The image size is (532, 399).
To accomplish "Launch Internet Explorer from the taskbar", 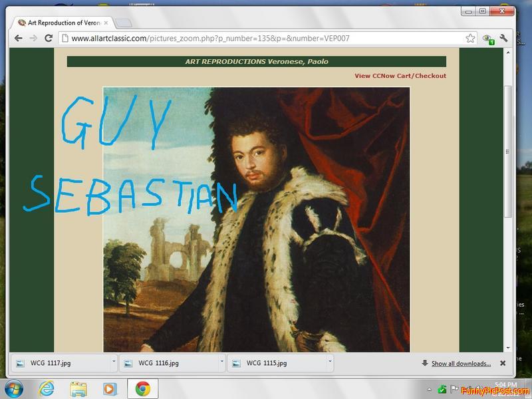I will click(x=46, y=389).
